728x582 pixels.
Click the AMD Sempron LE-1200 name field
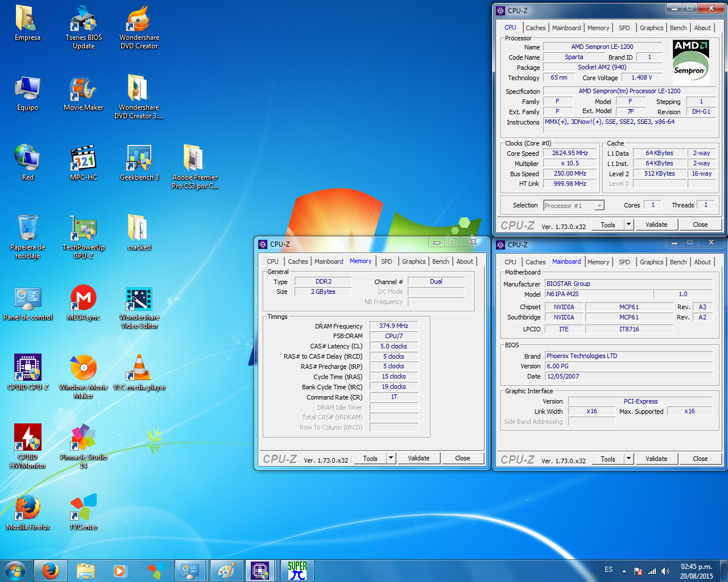602,47
